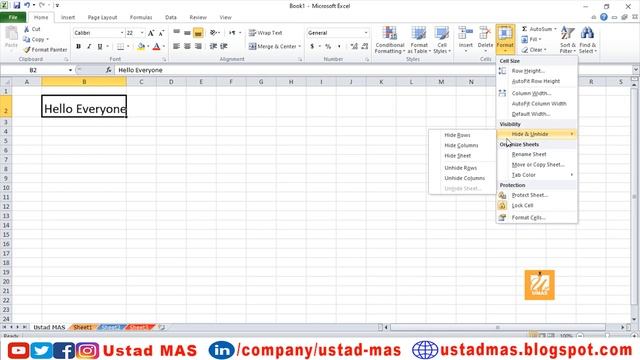
Task: Toggle middle align vertical alignment
Action: (187, 33)
